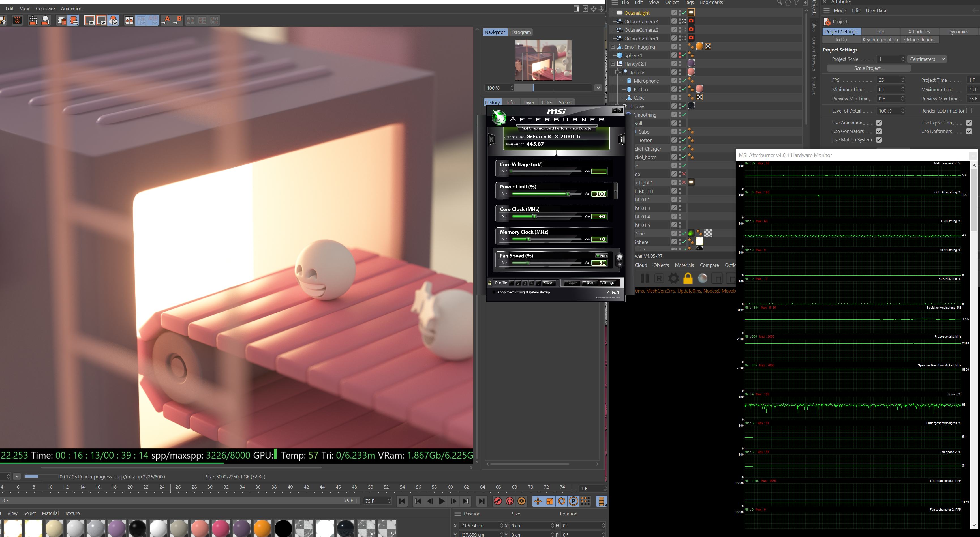Click the Octane restart render R icon
This screenshot has height=537, width=980.
point(659,278)
